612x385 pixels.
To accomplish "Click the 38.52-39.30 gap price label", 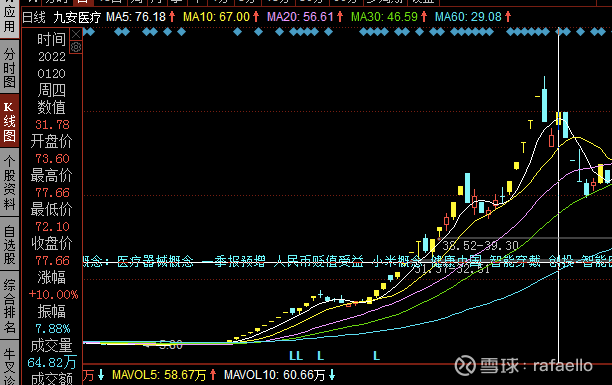I will coord(480,246).
